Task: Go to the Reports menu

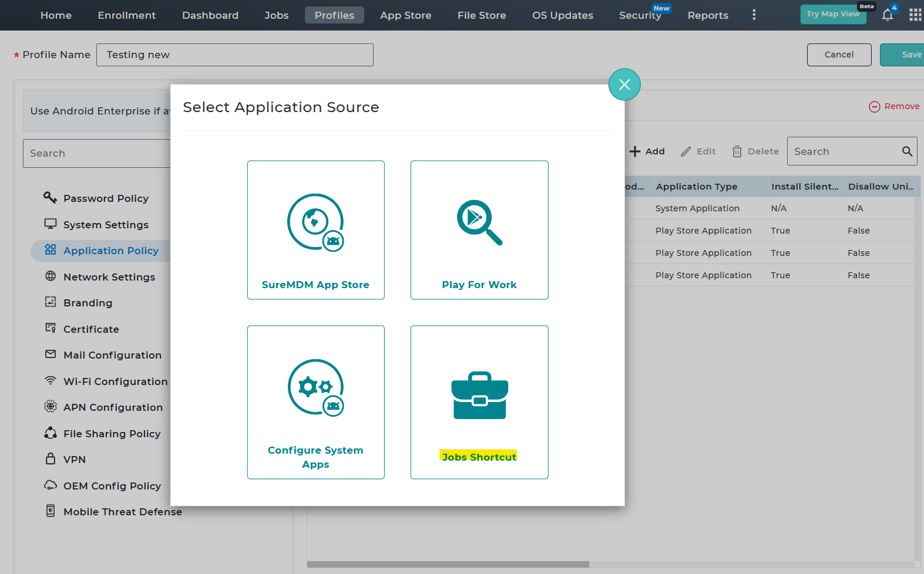Action: click(707, 15)
